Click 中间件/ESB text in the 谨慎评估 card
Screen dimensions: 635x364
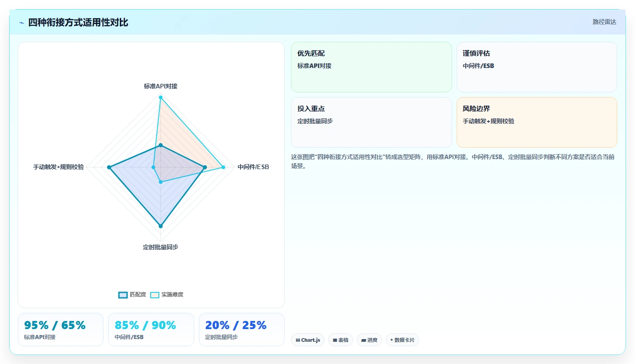[478, 66]
